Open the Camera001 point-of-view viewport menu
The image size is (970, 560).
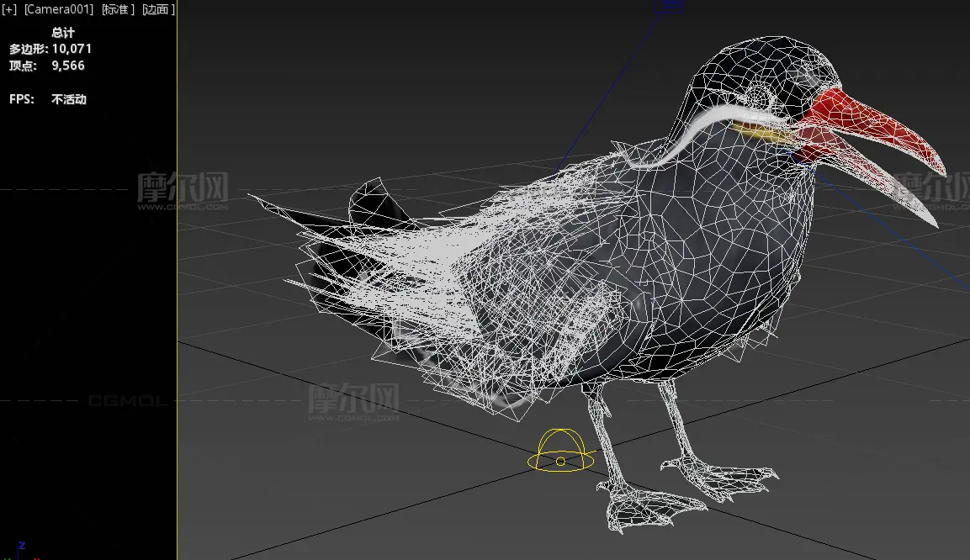[58, 10]
